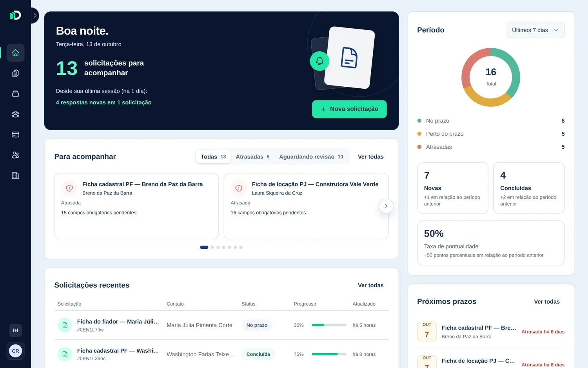Click the 75% progress bar
The width and height of the screenshot is (588, 368).
point(329,354)
